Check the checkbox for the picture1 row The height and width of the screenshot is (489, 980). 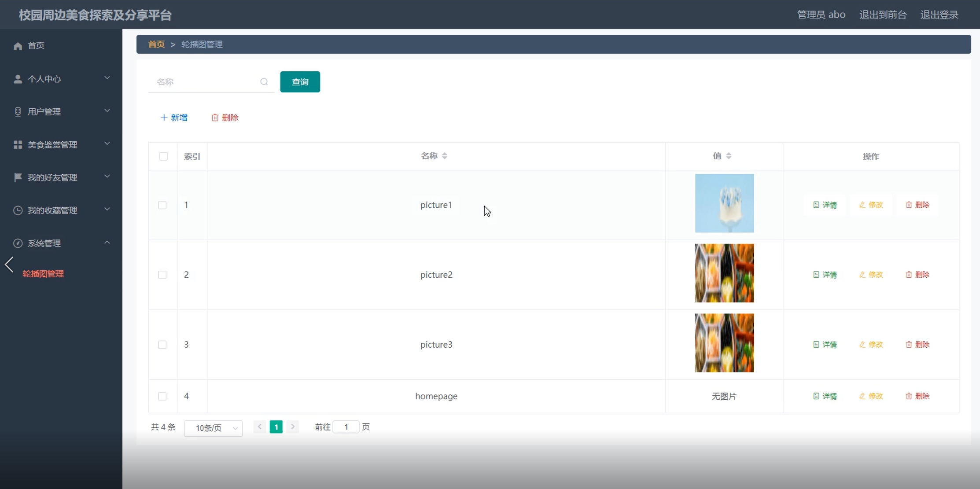tap(162, 205)
